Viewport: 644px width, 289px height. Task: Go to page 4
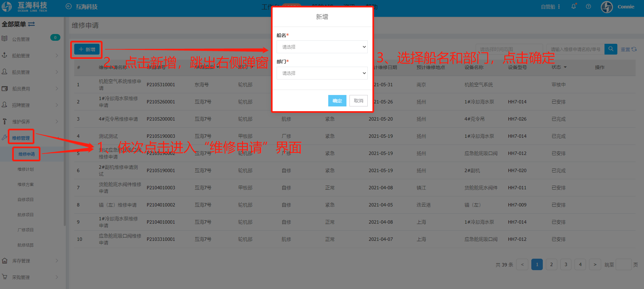[x=580, y=264]
